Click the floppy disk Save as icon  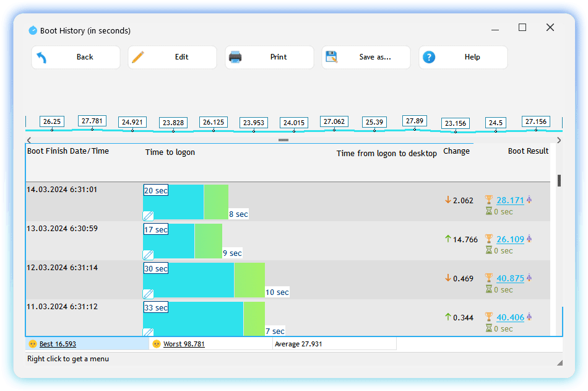(332, 57)
